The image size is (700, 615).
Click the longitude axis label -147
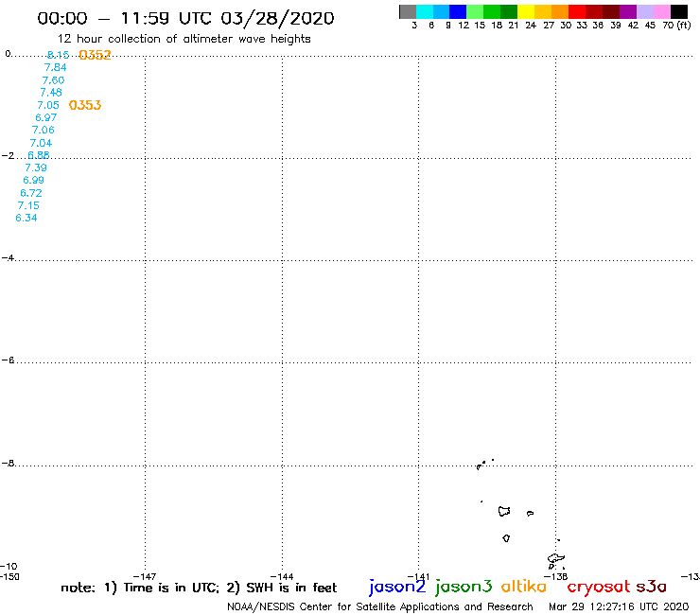145,576
